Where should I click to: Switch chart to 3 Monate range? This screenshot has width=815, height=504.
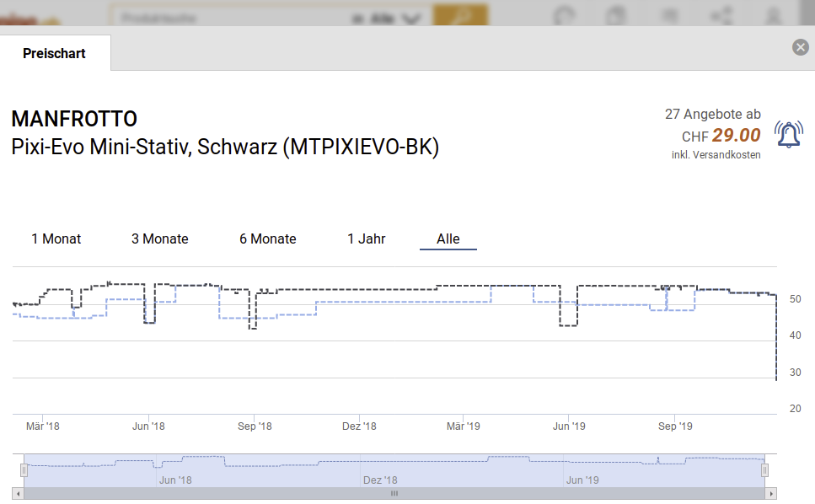(x=160, y=239)
